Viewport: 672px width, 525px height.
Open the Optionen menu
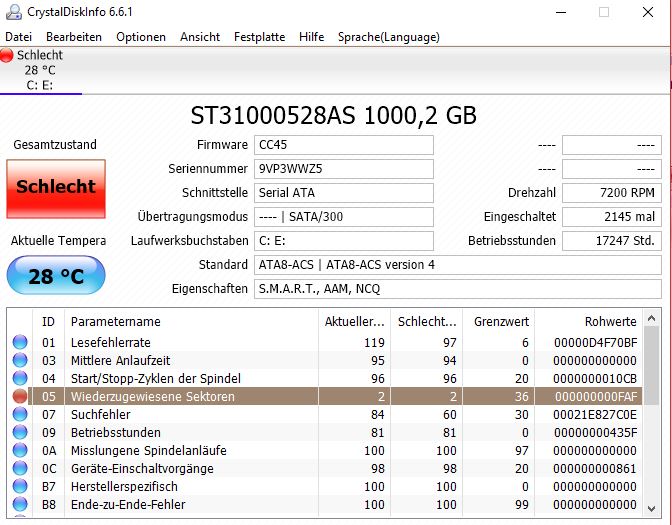click(x=141, y=37)
